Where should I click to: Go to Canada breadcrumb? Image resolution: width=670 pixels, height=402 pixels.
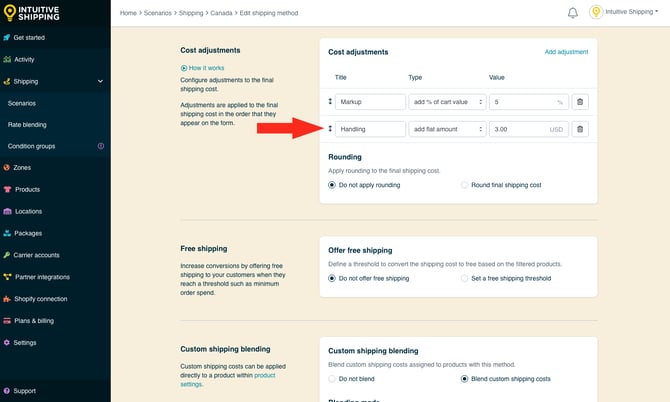tap(221, 13)
